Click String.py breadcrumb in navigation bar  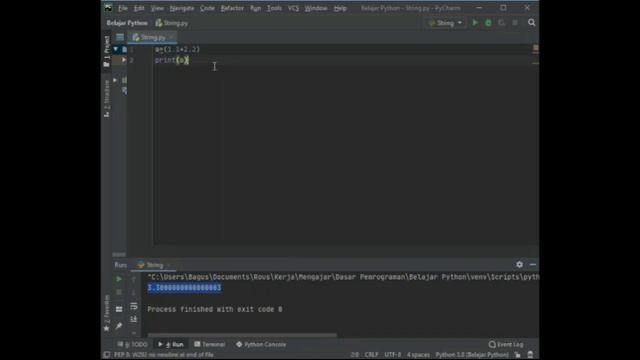click(x=172, y=23)
